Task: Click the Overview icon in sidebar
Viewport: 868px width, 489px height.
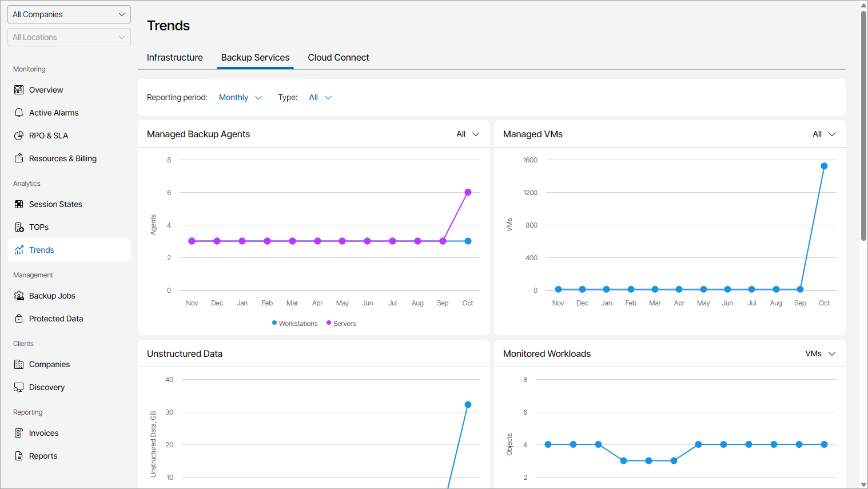Action: (19, 90)
